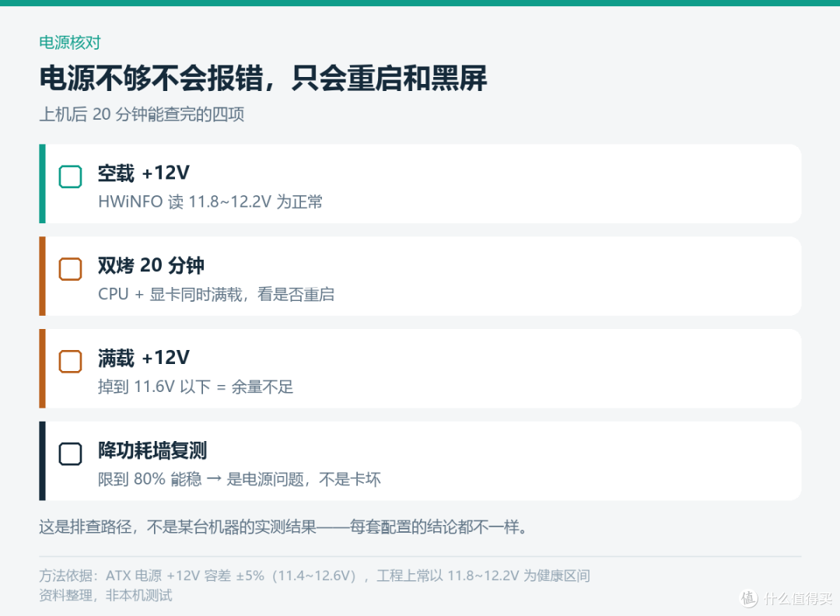Screen dimensions: 840x616
Task: Click text HWiNFO 读 11.8~12.2V 为正常
Action: click(210, 202)
